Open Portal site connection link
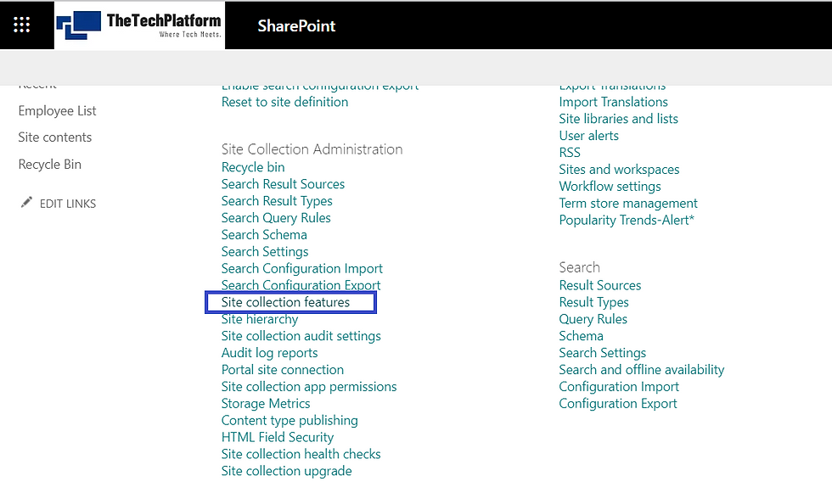This screenshot has width=832, height=504. click(282, 370)
